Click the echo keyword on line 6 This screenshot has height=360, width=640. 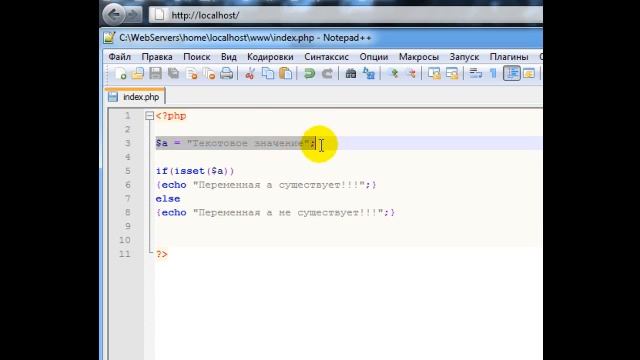coord(174,185)
